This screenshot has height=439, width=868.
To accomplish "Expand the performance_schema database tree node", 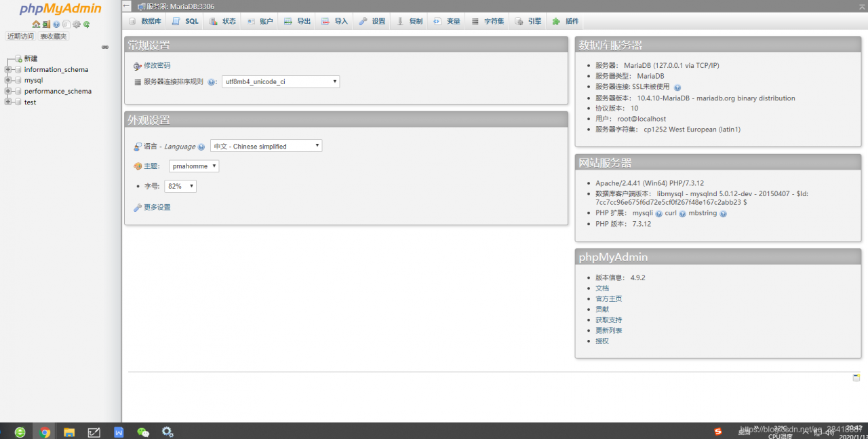I will [x=8, y=91].
